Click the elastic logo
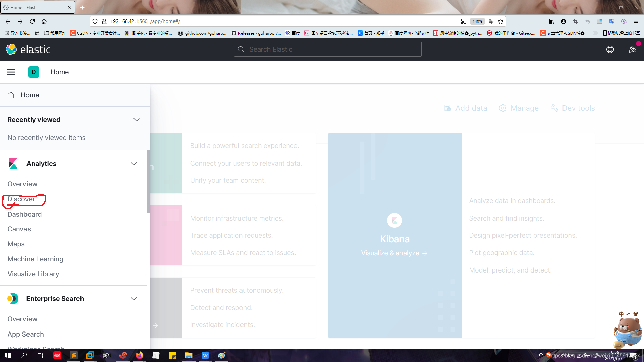Image resolution: width=644 pixels, height=362 pixels. coord(28,49)
